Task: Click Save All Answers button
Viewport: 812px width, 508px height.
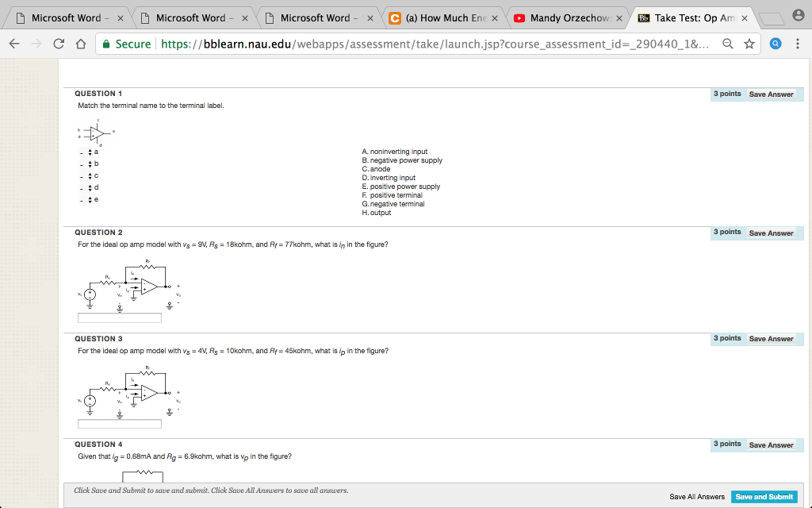Action: pos(697,497)
